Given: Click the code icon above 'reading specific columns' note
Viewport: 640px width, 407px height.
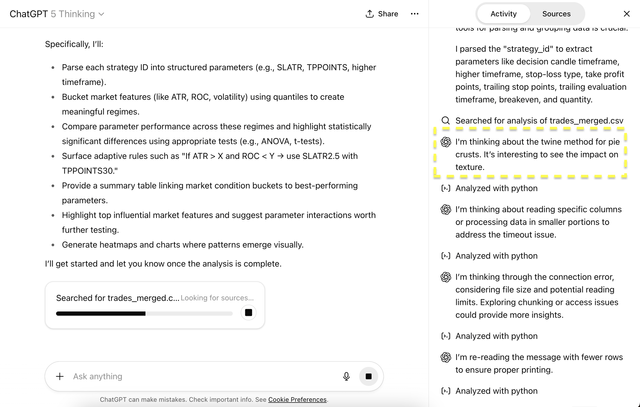Looking at the screenshot, I should click(x=446, y=188).
